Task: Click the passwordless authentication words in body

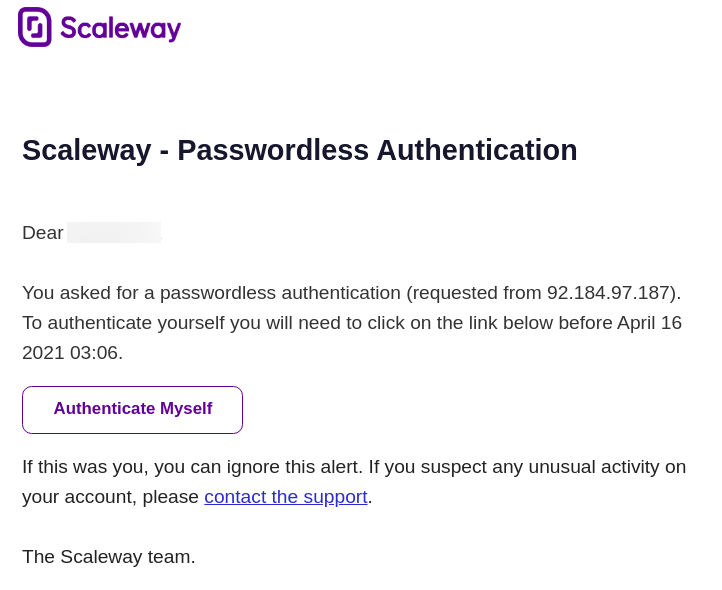Action: (x=280, y=293)
